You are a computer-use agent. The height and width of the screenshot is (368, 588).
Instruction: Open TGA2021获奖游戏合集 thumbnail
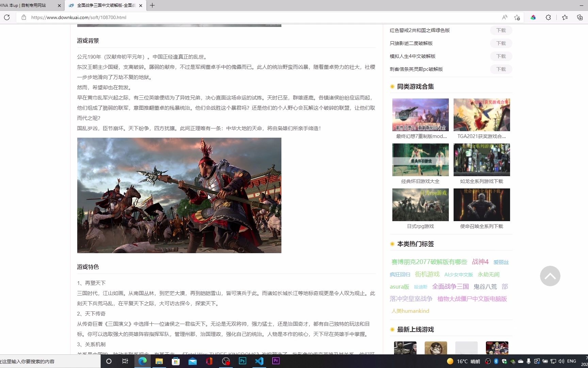coord(481,115)
